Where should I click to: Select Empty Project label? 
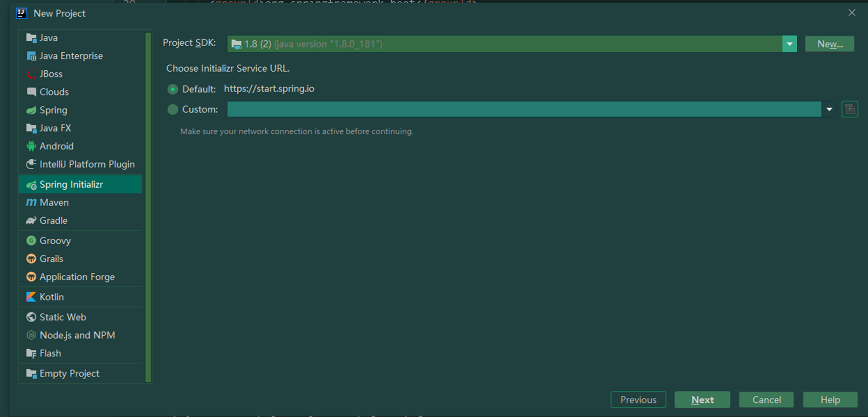(69, 373)
